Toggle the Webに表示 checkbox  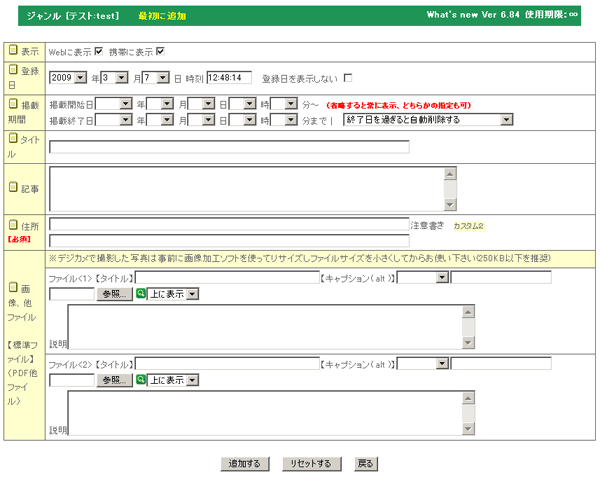(98, 51)
